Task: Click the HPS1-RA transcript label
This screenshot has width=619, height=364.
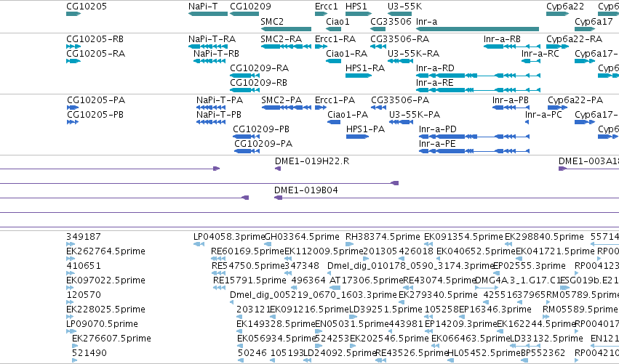Action: [x=364, y=68]
